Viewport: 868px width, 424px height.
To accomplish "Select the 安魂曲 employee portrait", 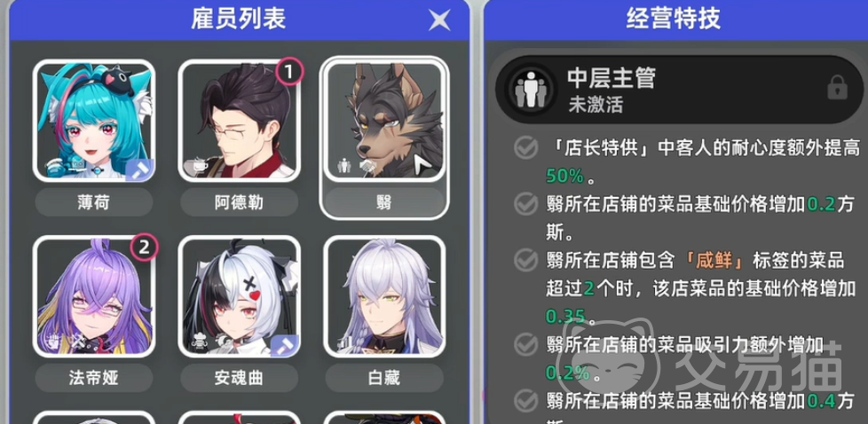I will tap(239, 296).
